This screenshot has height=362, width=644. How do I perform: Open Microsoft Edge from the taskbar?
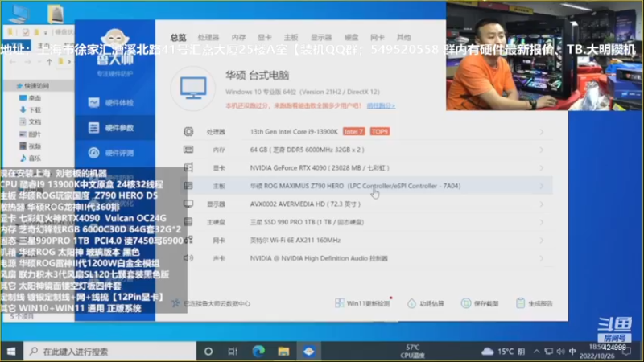click(x=258, y=352)
